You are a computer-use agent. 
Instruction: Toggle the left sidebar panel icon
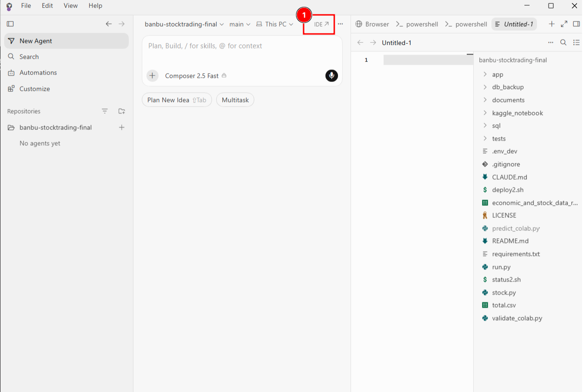pyautogui.click(x=10, y=24)
